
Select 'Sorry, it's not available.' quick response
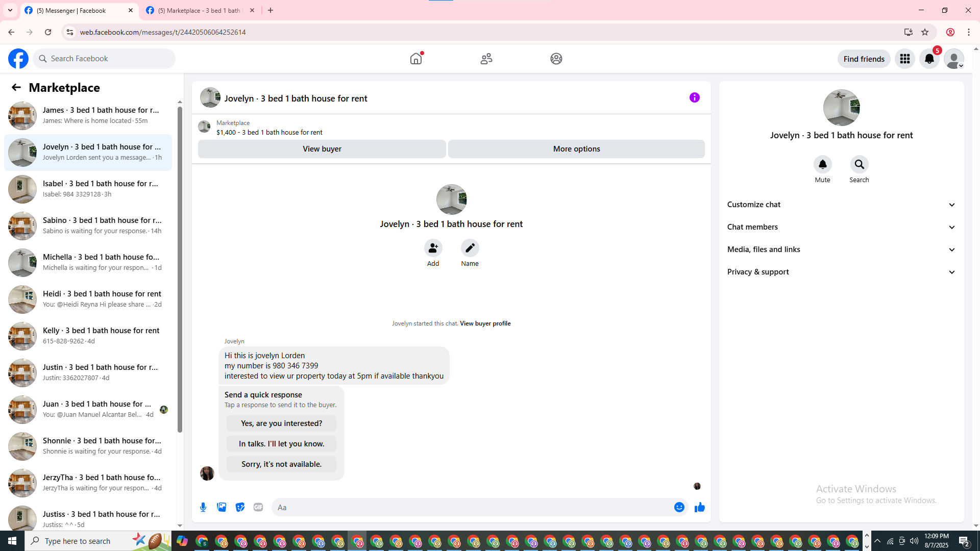[281, 464]
